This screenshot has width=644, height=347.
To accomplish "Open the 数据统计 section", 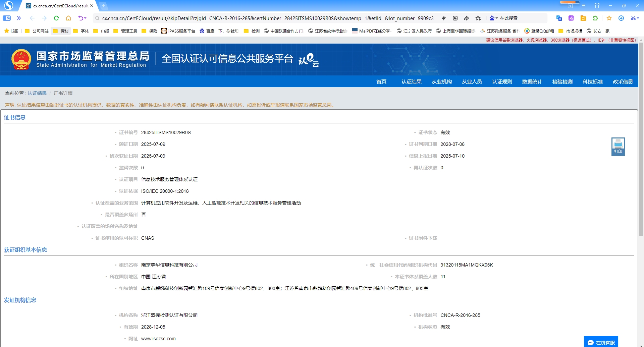I will 532,81.
